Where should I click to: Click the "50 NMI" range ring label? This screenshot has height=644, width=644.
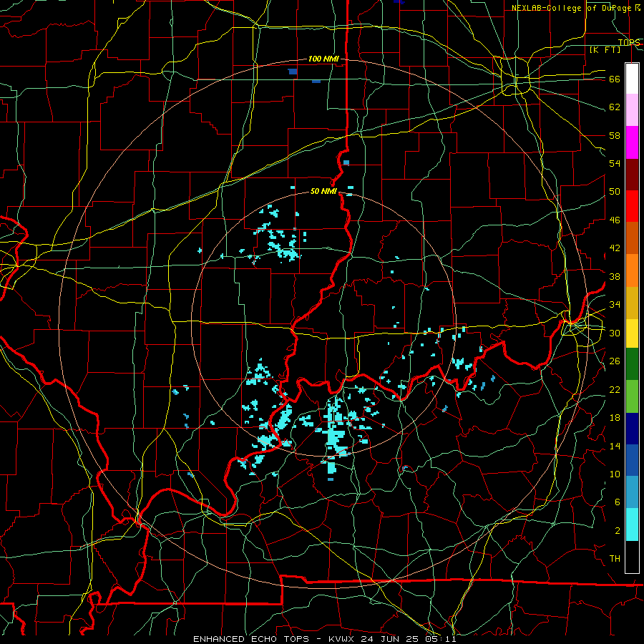coord(323,191)
